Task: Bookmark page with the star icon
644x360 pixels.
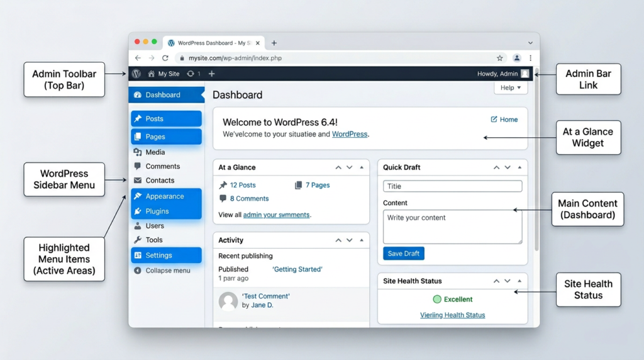Action: pos(500,58)
